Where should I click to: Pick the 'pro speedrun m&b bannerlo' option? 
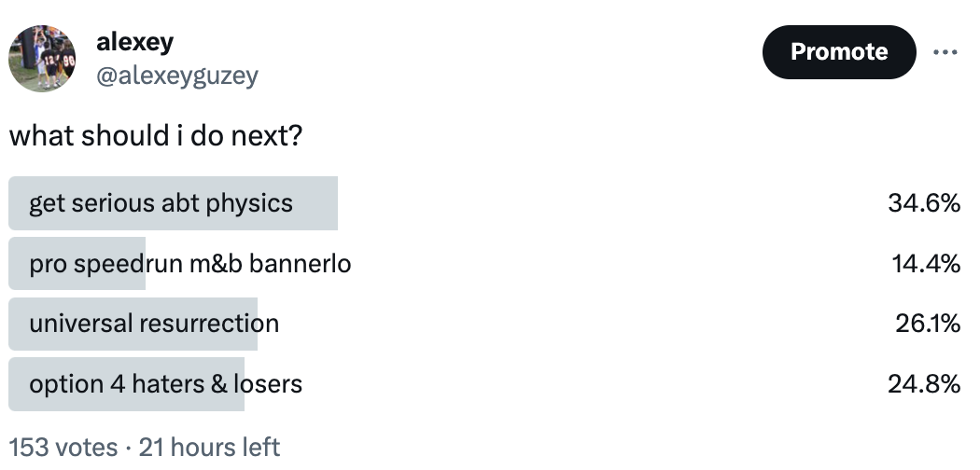coord(189,264)
